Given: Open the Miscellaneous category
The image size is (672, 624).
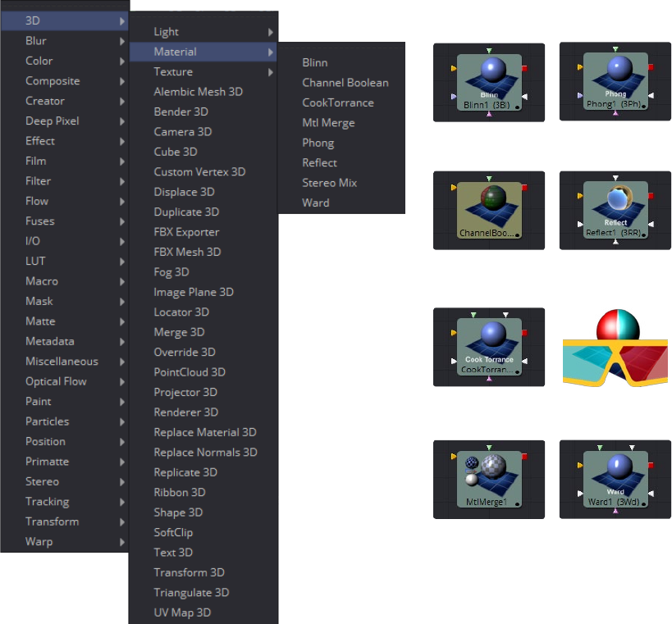Looking at the screenshot, I should (x=62, y=362).
